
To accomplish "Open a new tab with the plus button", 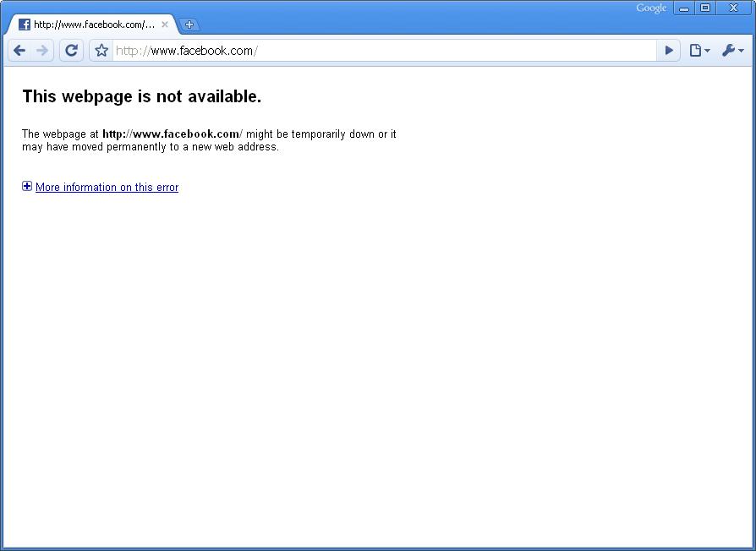I will click(189, 25).
